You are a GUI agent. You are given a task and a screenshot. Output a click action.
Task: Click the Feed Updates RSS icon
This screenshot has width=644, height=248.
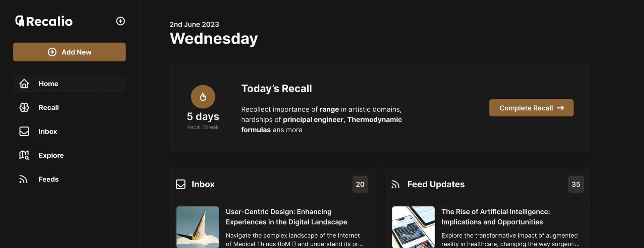tap(395, 184)
